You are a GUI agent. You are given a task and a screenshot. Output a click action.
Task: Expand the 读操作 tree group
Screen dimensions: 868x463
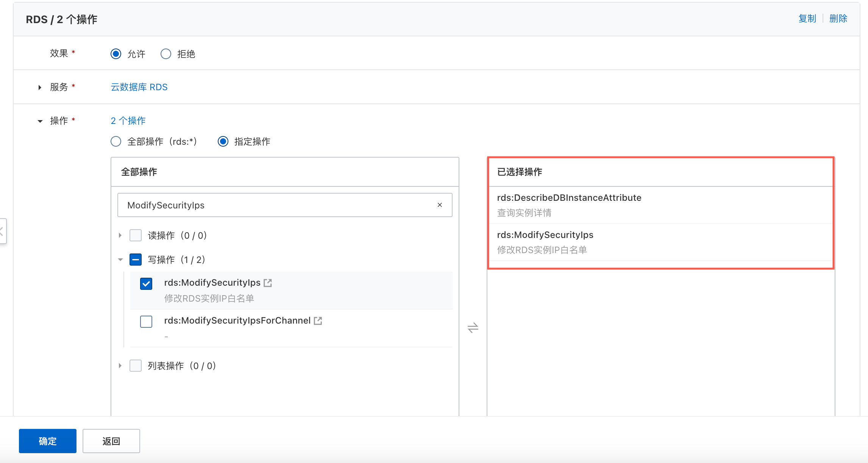pos(120,235)
